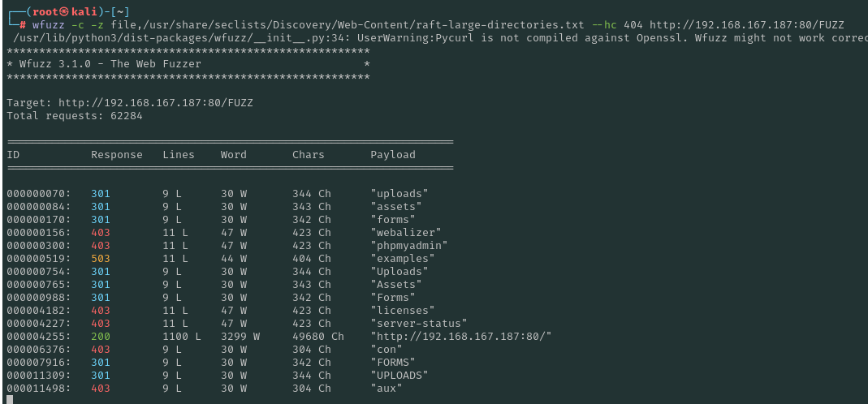Click the "kali" hostname in the prompt
This screenshot has height=404, width=868.
point(84,11)
